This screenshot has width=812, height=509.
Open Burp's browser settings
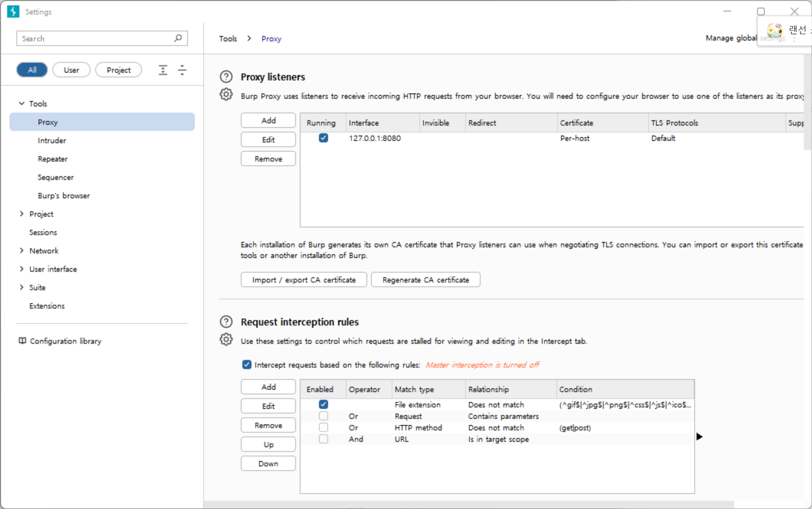click(64, 196)
